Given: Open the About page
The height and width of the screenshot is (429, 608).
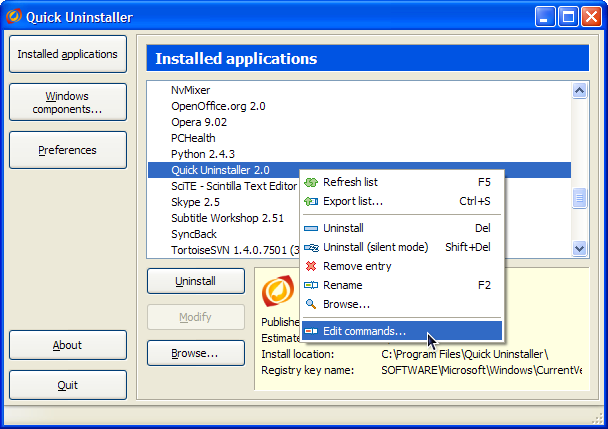Looking at the screenshot, I should pos(68,345).
